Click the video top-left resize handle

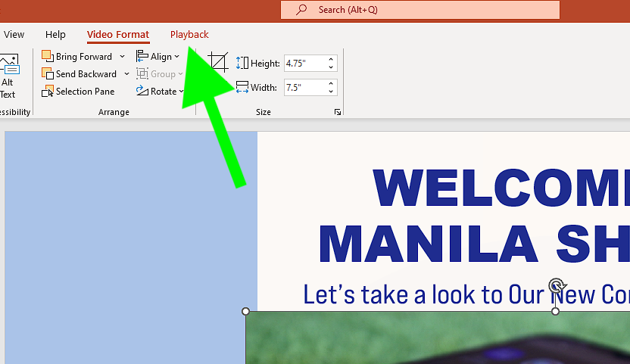point(245,311)
